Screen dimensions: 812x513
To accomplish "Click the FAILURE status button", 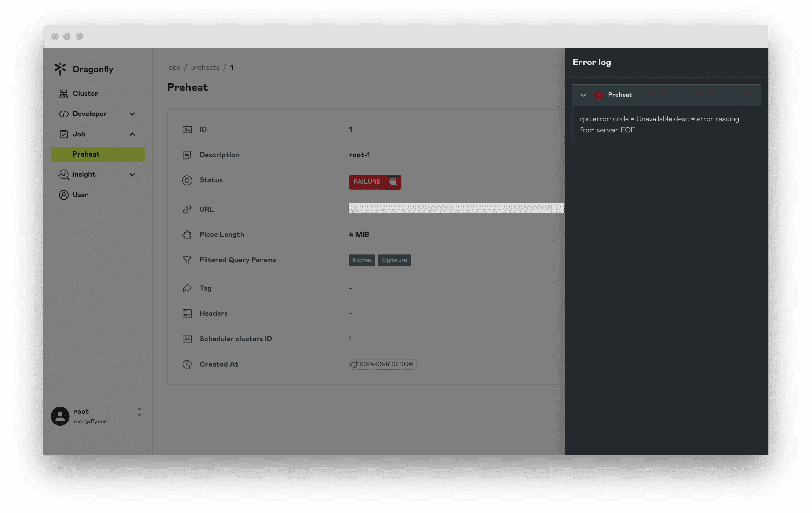I will point(375,182).
